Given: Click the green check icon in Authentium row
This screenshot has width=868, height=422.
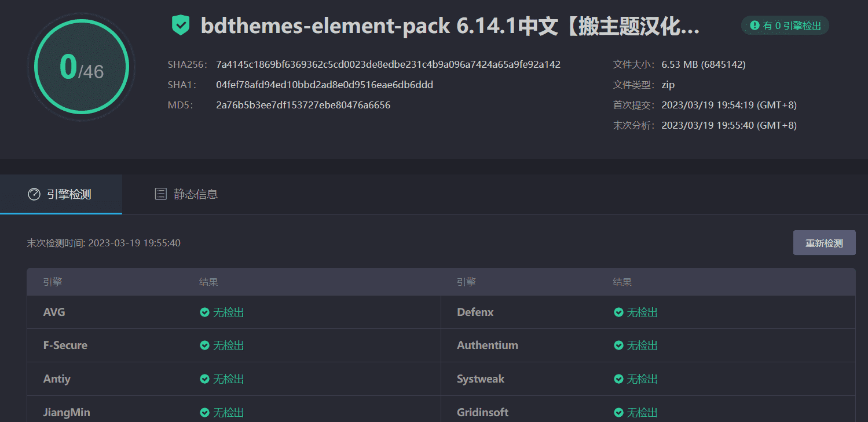Looking at the screenshot, I should tap(618, 345).
